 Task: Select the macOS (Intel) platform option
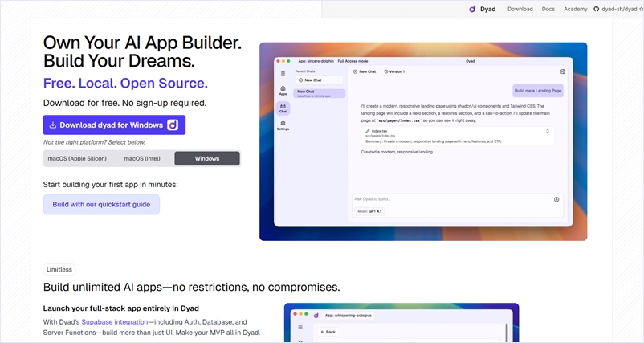(142, 158)
